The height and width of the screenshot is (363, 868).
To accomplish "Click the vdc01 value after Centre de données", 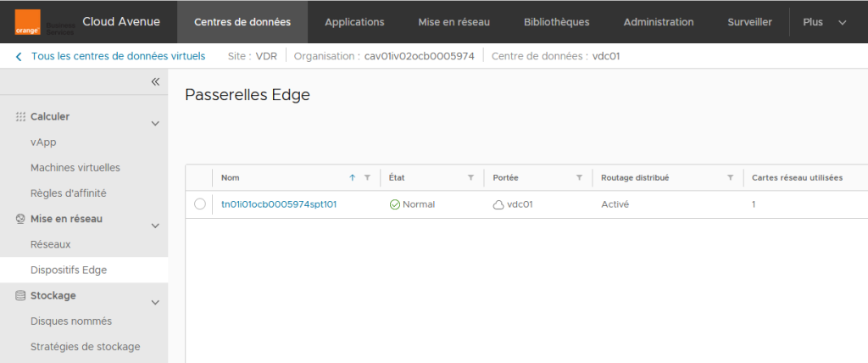I will click(x=606, y=57).
